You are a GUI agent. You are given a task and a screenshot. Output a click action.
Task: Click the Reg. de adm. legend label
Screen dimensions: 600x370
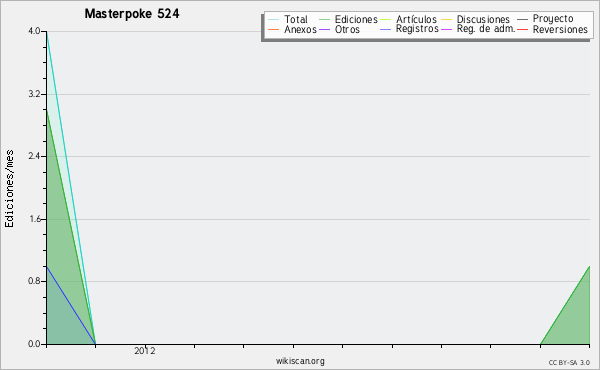486,29
